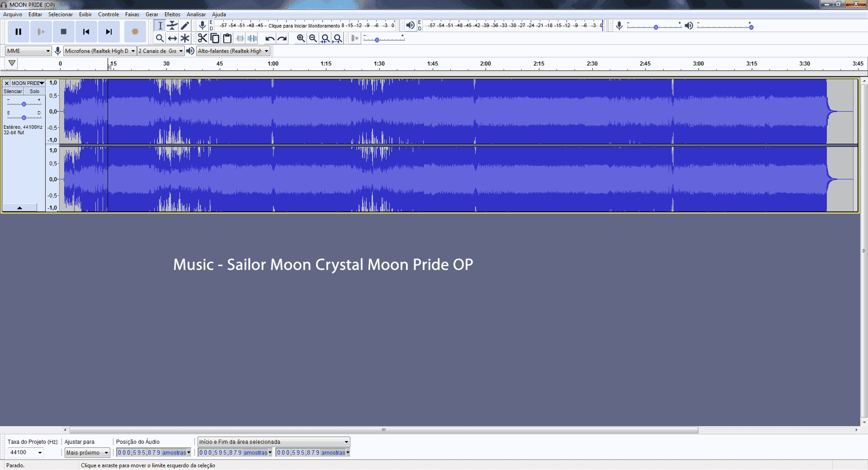Open the playback meter speaker options
Screen dimensions: 868x470
tap(410, 25)
